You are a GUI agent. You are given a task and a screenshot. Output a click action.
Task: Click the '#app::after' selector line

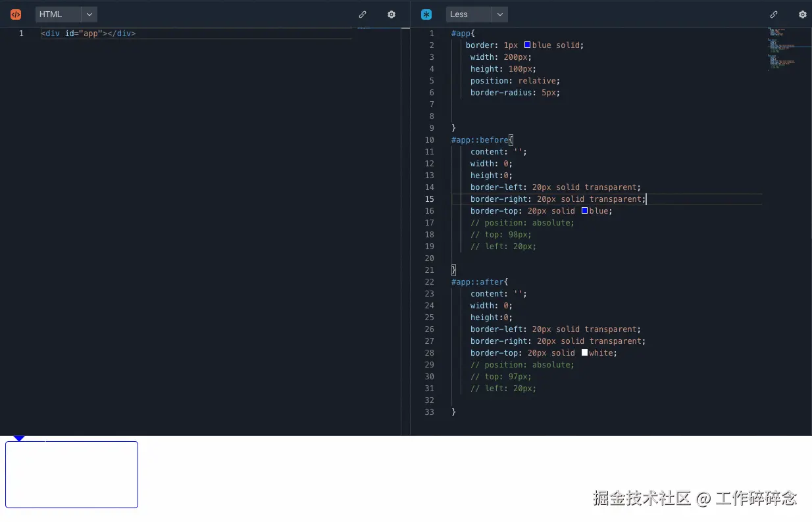(480, 282)
